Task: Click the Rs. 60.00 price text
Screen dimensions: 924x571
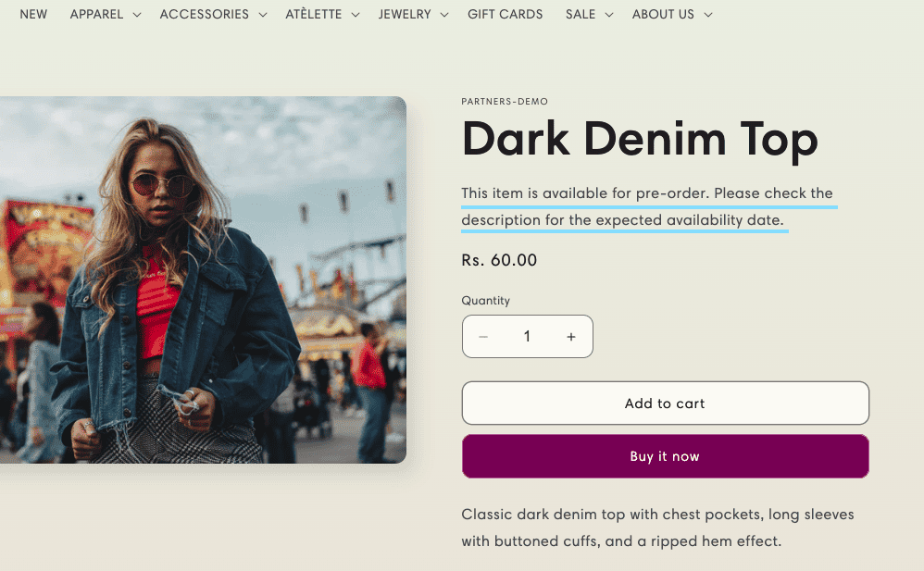Action: pos(499,260)
